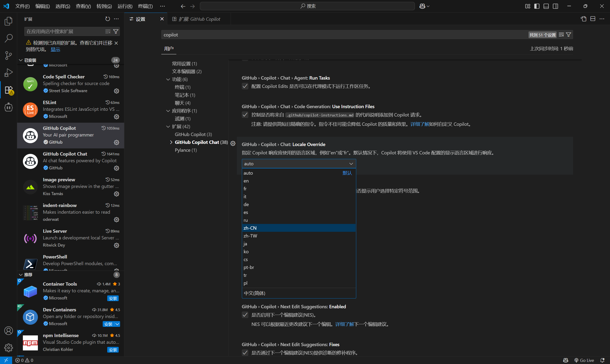
Task: Click the filter extensions funnel icon
Action: [x=116, y=31]
